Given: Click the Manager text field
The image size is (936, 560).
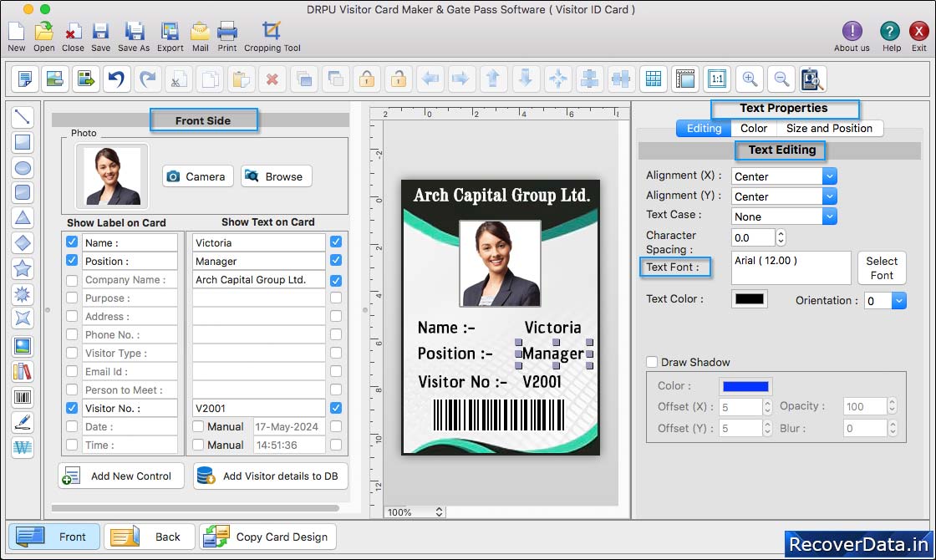Looking at the screenshot, I should (258, 261).
